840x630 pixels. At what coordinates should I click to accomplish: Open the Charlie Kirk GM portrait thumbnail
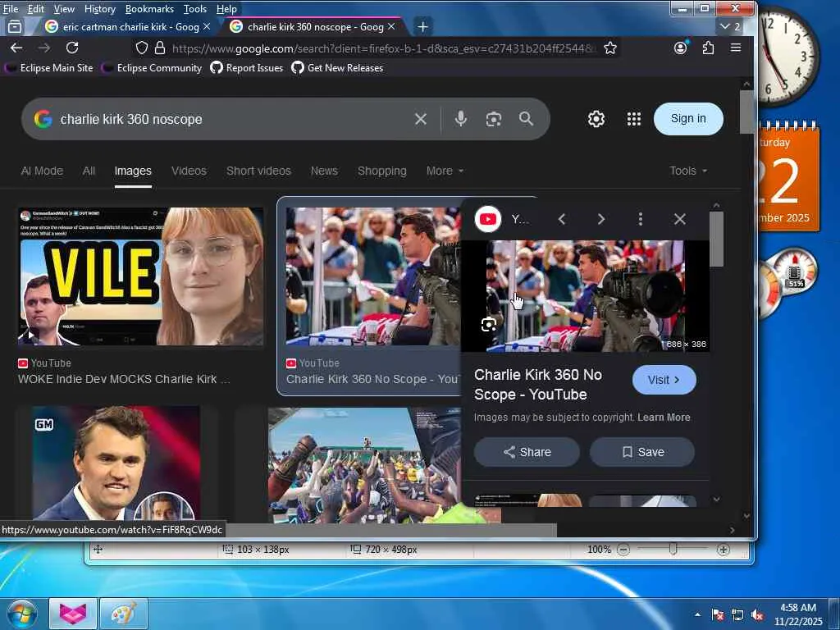pyautogui.click(x=116, y=463)
